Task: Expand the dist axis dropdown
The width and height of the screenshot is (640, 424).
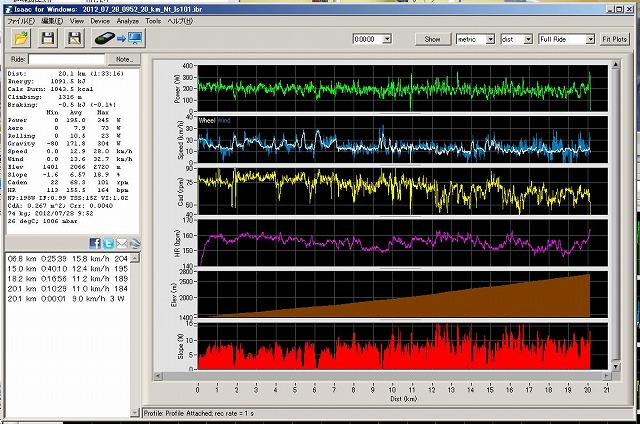Action: (x=515, y=40)
